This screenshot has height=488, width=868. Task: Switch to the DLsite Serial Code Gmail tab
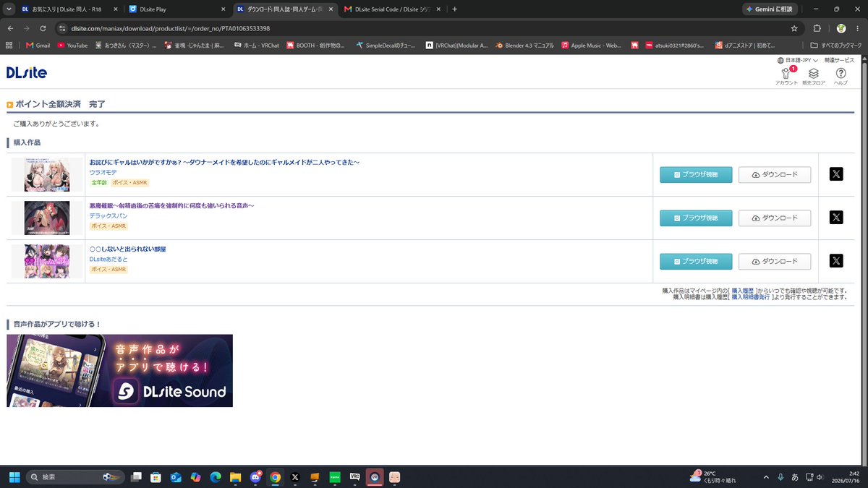pyautogui.click(x=392, y=9)
